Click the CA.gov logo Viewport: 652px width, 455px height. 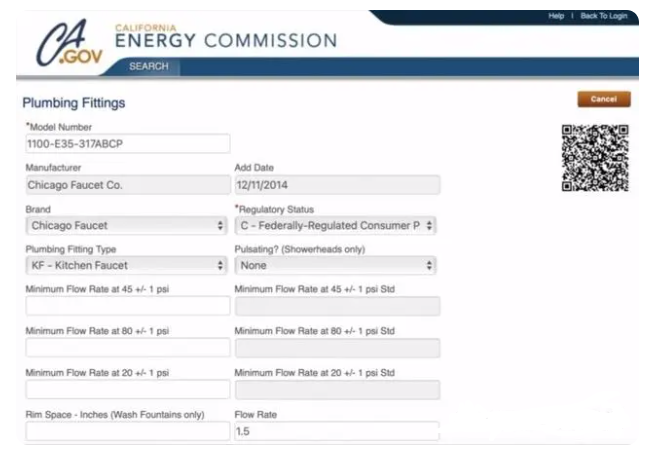[x=69, y=43]
